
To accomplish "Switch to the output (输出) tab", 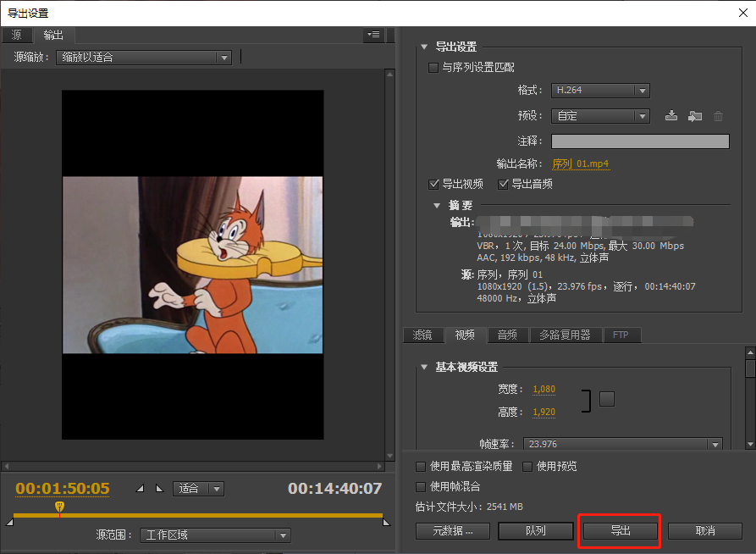I will (x=53, y=35).
